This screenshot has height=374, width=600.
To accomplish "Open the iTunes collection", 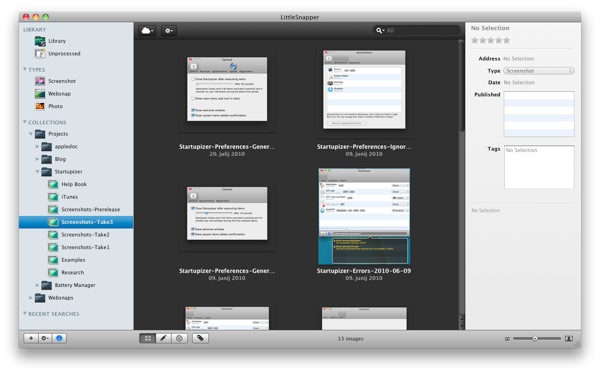I will point(69,197).
